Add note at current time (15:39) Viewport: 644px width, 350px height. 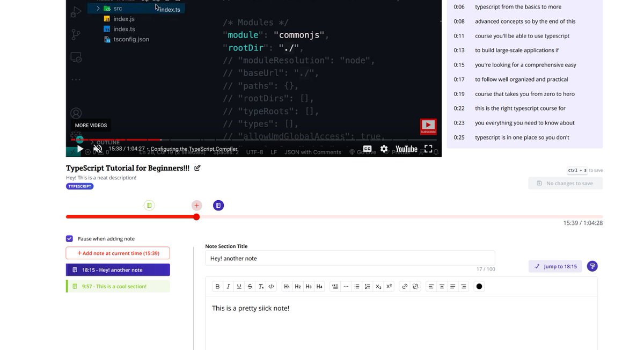tap(118, 253)
